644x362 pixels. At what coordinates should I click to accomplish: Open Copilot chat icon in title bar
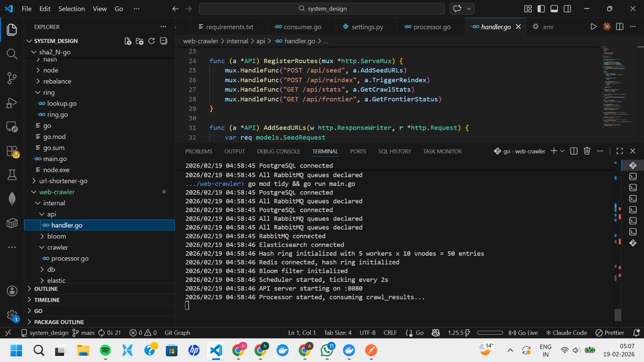(x=457, y=9)
